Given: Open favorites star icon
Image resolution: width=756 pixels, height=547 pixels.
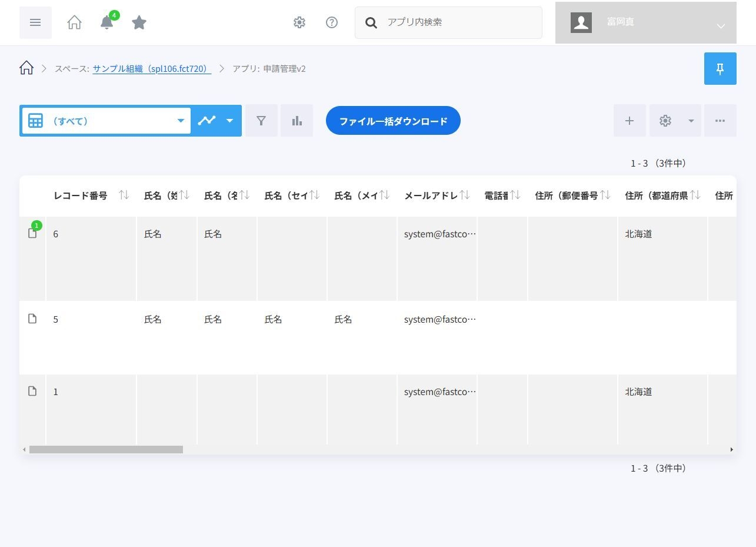Looking at the screenshot, I should coord(139,22).
